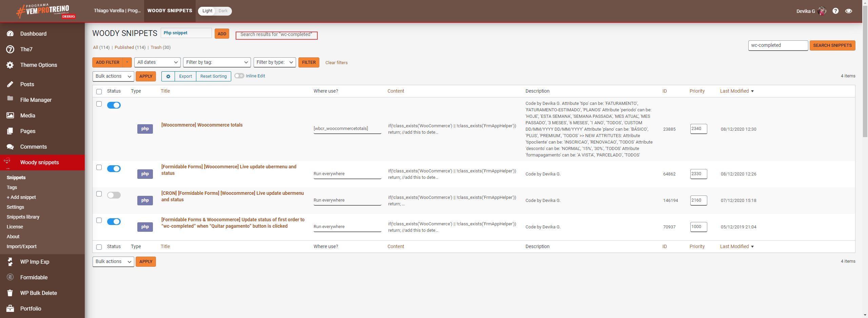Click php type badge for Woocommerce totals
This screenshot has width=868, height=318.
click(x=145, y=129)
